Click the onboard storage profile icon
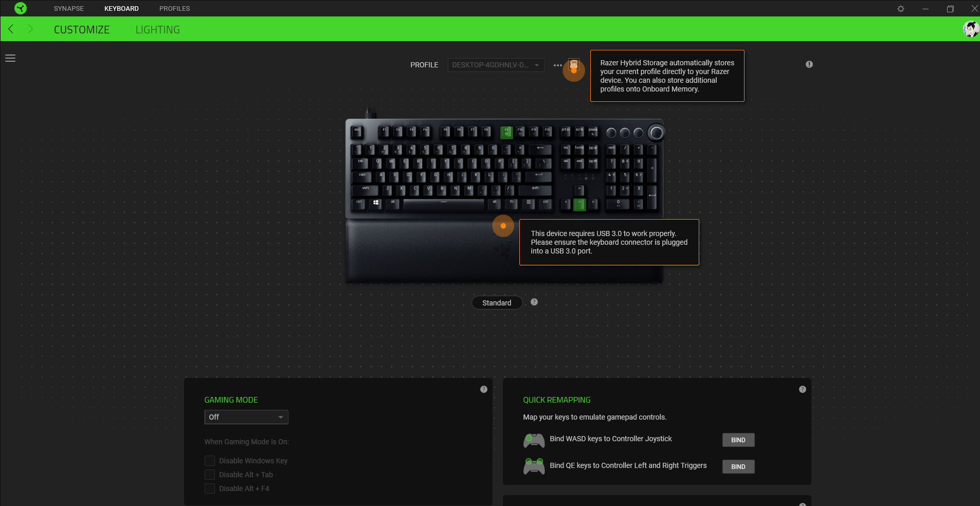 [574, 65]
